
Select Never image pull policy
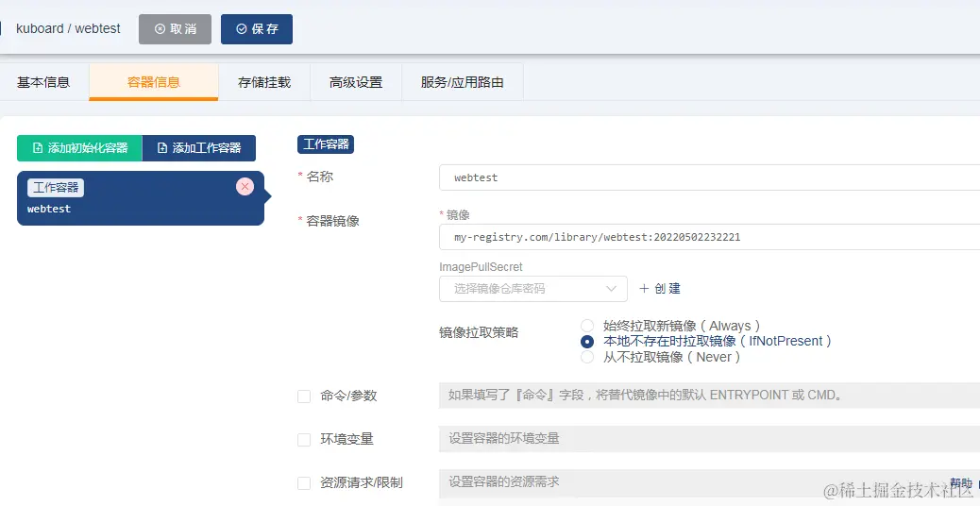tap(587, 358)
